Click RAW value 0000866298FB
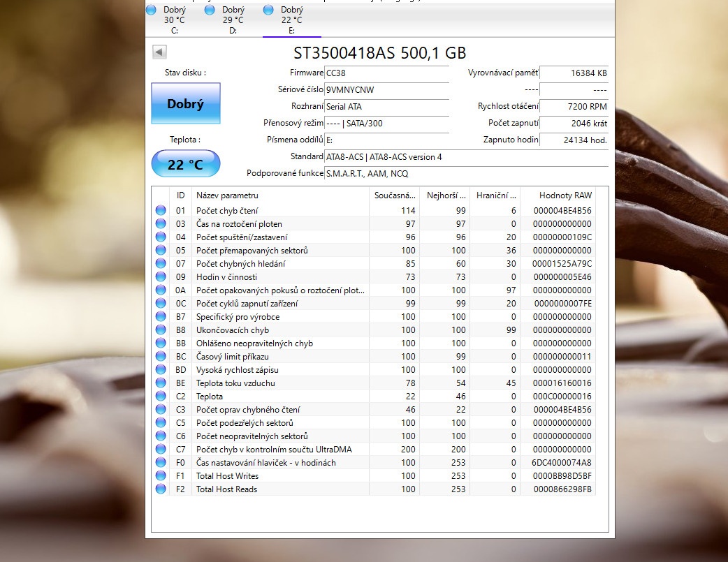This screenshot has width=728, height=562. [x=562, y=489]
